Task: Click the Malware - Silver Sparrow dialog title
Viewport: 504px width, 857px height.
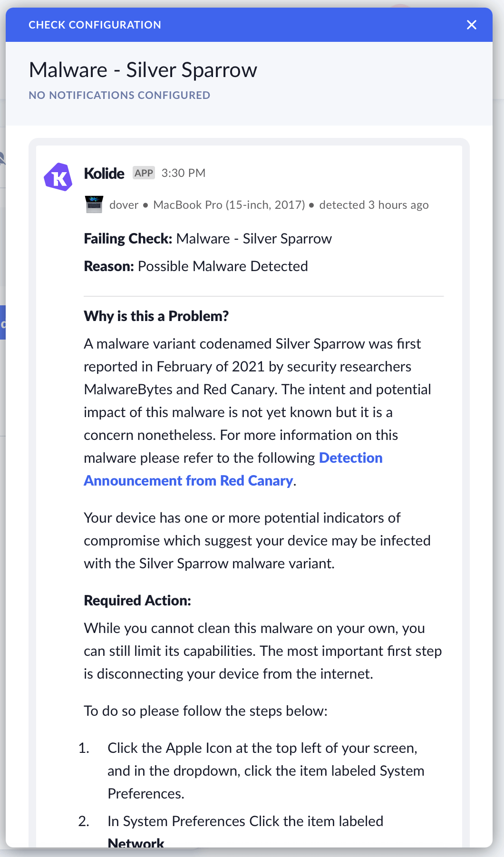Action: pos(143,70)
